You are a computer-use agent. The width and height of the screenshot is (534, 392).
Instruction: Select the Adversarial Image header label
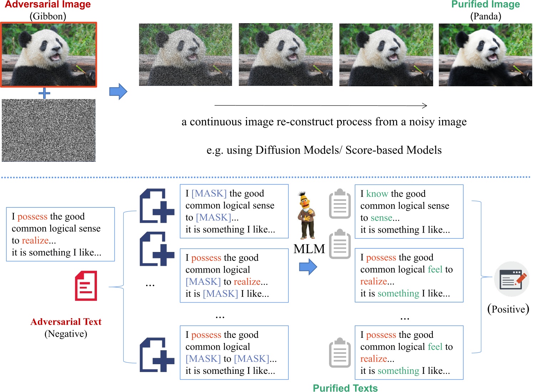click(x=48, y=5)
